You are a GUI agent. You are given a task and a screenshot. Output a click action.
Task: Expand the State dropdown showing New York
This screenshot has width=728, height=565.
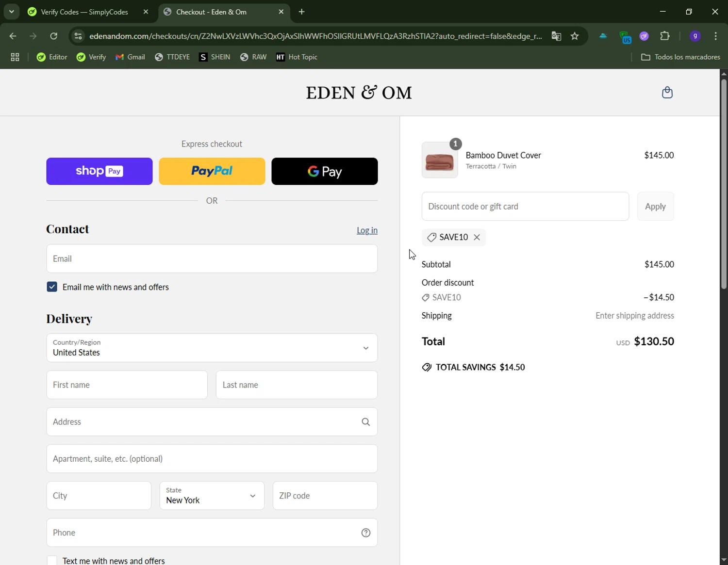pyautogui.click(x=212, y=496)
